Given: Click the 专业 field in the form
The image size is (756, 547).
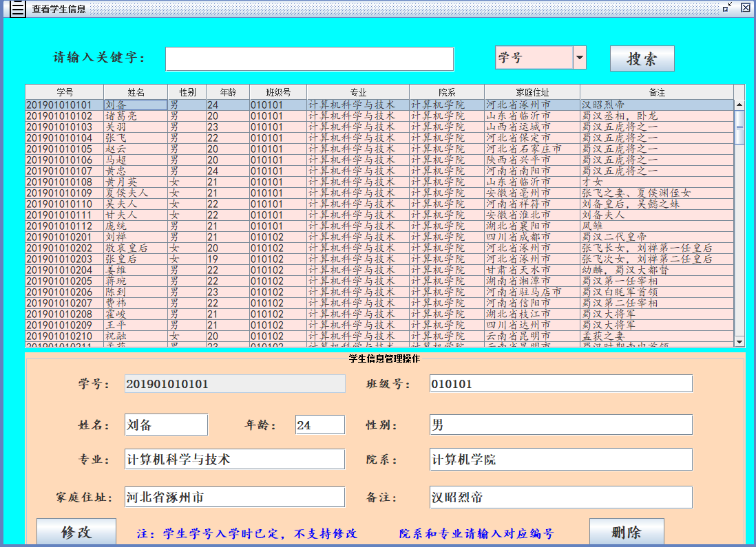Looking at the screenshot, I should [x=235, y=460].
